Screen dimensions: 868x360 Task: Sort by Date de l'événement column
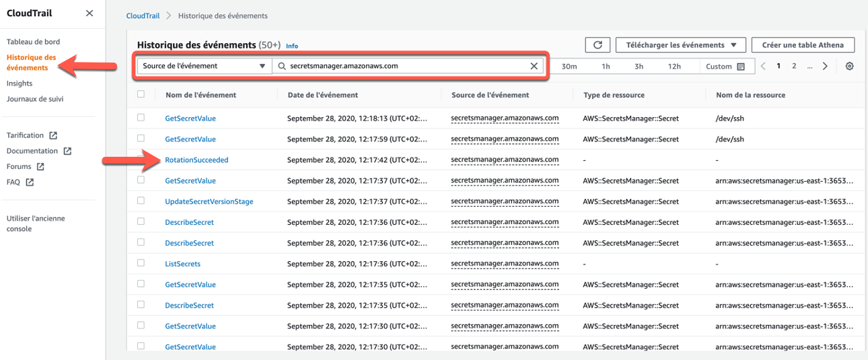coord(323,95)
